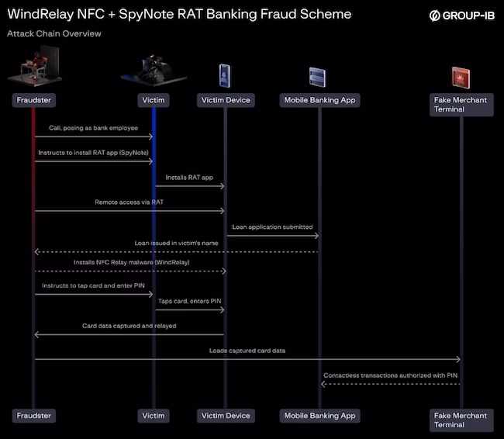This screenshot has width=504, height=439.
Task: Click 'Loan application submitted' label
Action: pos(272,227)
